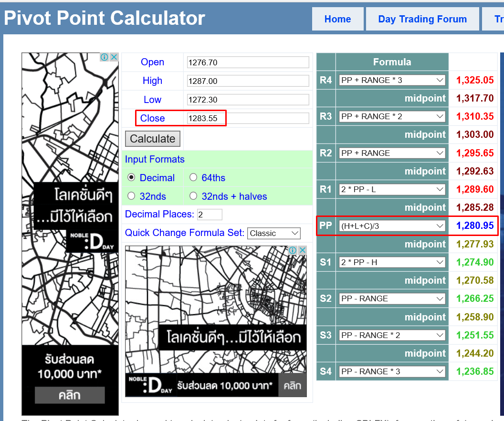Click the midpoint value 1,303.00
This screenshot has height=421, width=504.
pyautogui.click(x=475, y=134)
